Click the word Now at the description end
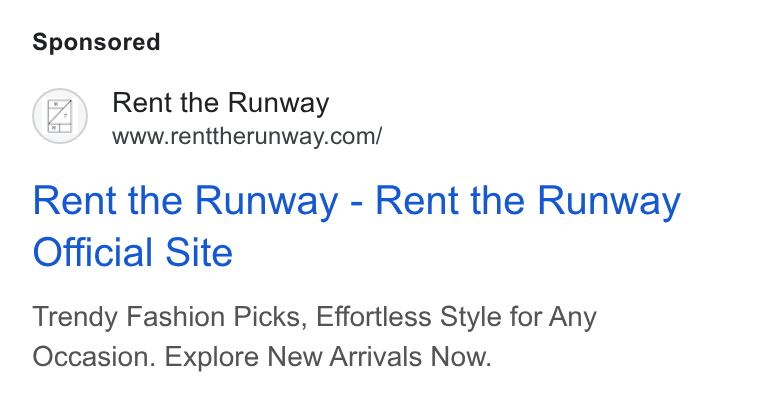 tap(461, 357)
